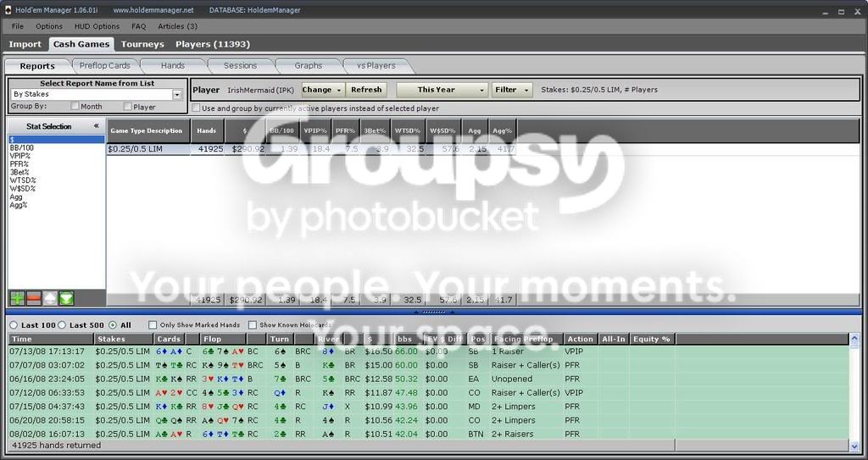The image size is (868, 460).
Task: Switch to the Players (11393) tab
Action: 213,44
